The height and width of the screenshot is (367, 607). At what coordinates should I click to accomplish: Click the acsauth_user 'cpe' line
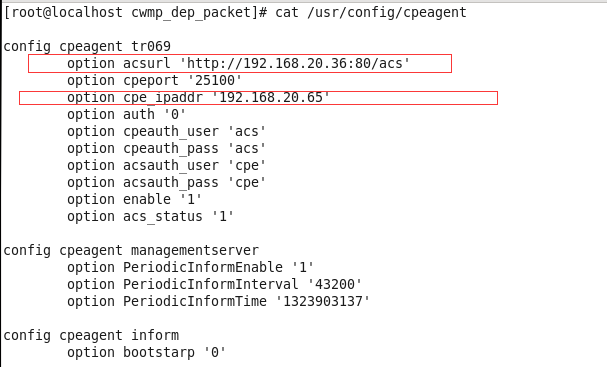coord(166,165)
